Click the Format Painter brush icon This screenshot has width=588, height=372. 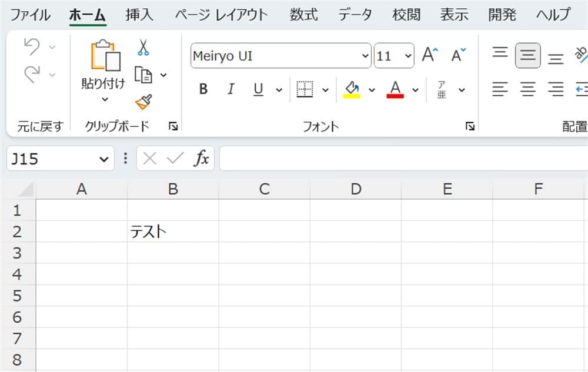[x=143, y=102]
